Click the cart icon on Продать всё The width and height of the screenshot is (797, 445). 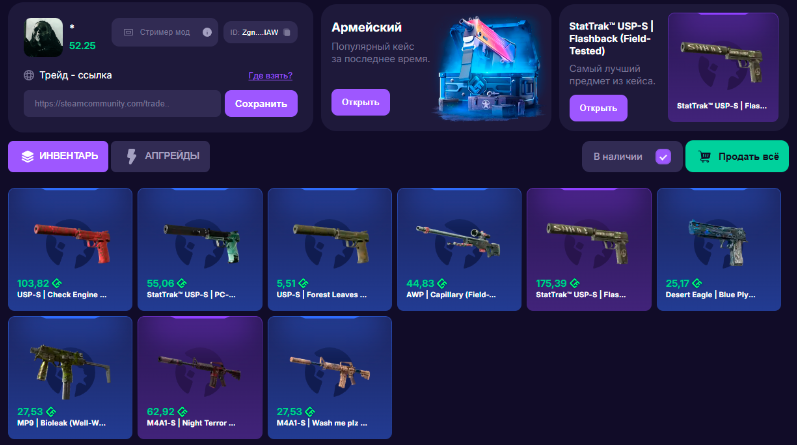click(704, 156)
